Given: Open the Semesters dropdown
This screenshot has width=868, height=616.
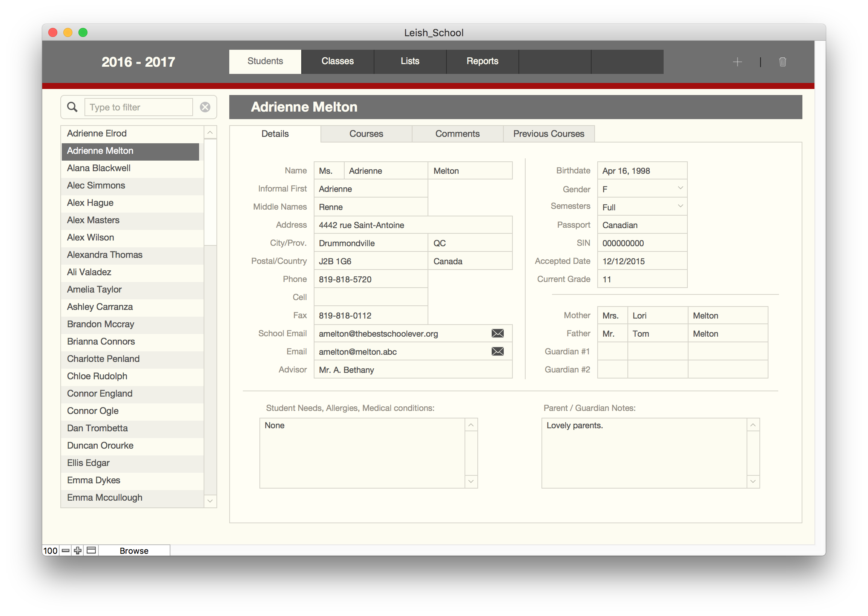Looking at the screenshot, I should pyautogui.click(x=680, y=206).
